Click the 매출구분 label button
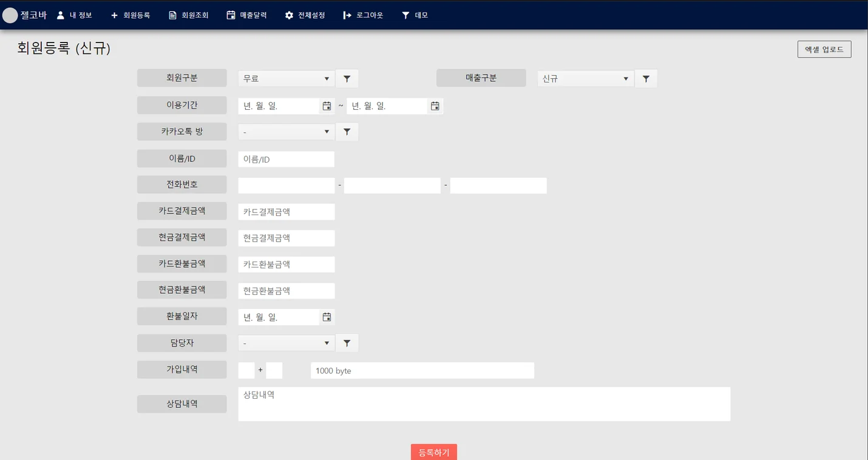This screenshot has height=460, width=868. [481, 78]
